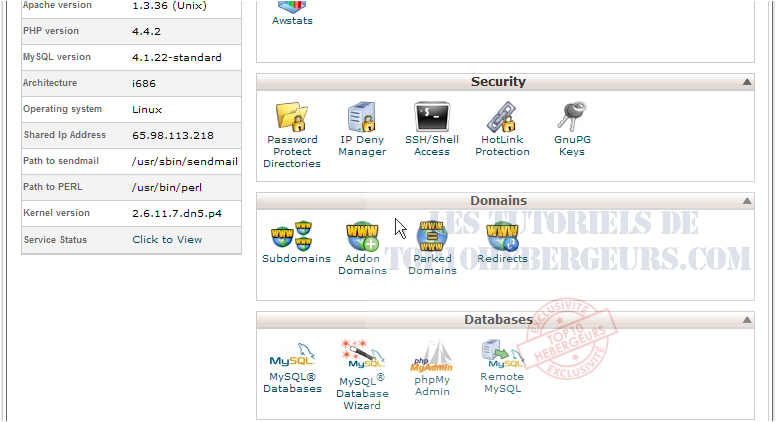
Task: Open Remote MySQL icon
Action: point(502,355)
